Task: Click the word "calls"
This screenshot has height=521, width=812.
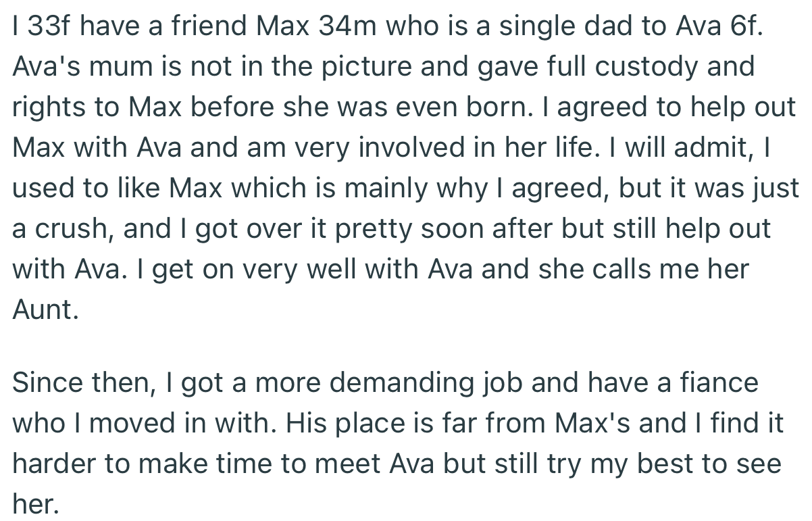Action: [609, 269]
